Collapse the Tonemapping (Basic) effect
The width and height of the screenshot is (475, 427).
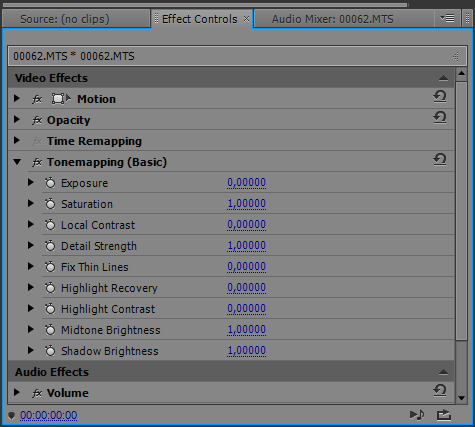tap(17, 162)
